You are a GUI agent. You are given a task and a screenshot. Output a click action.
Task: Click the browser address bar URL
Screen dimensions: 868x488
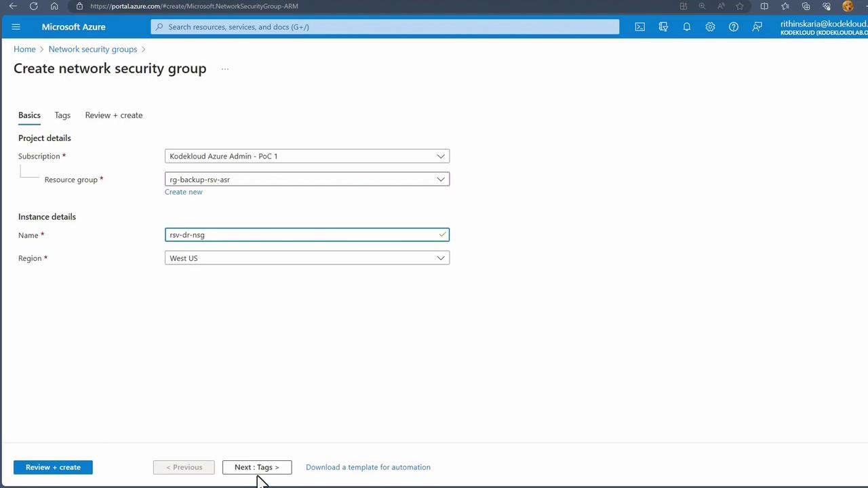[x=194, y=6]
